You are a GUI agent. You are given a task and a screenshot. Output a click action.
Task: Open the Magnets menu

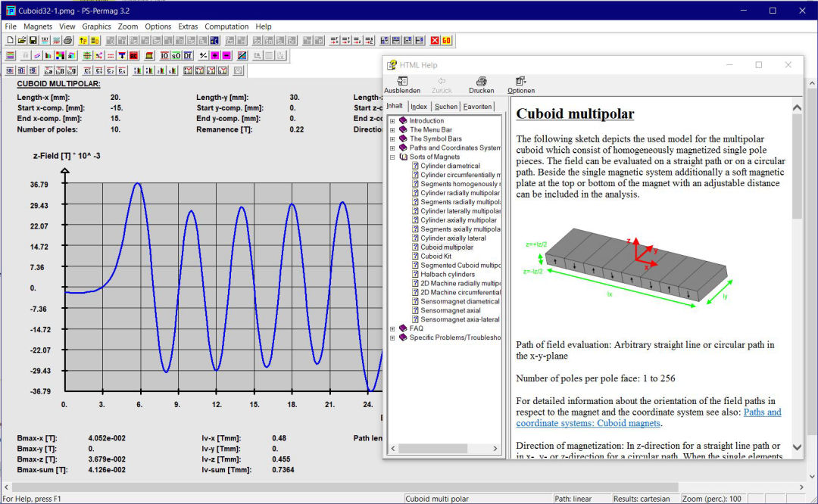pyautogui.click(x=38, y=26)
